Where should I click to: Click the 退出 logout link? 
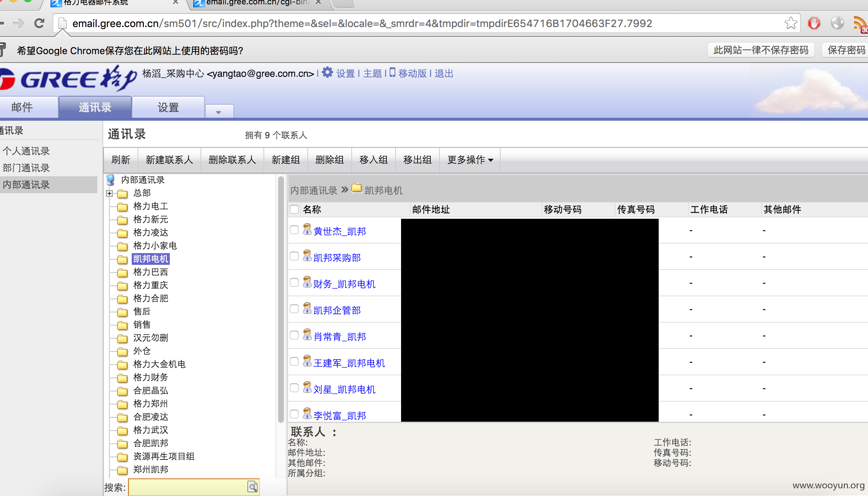pos(444,74)
